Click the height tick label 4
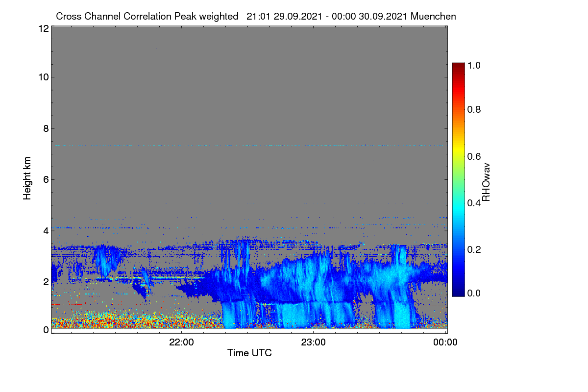 [x=46, y=230]
